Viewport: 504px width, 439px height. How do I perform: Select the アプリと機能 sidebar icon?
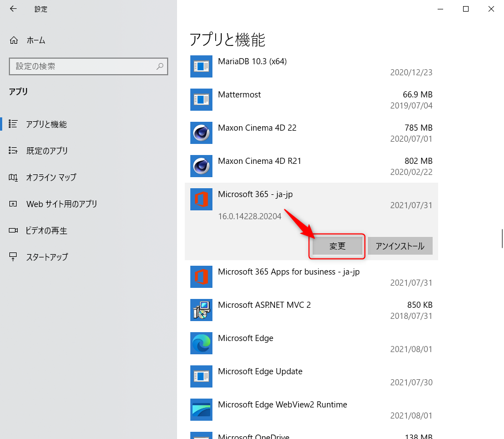click(x=13, y=124)
